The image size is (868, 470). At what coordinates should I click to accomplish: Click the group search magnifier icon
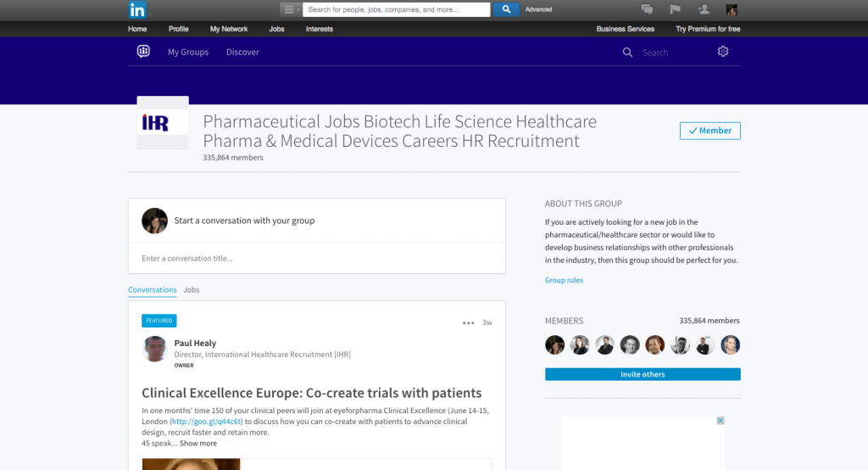pyautogui.click(x=627, y=52)
